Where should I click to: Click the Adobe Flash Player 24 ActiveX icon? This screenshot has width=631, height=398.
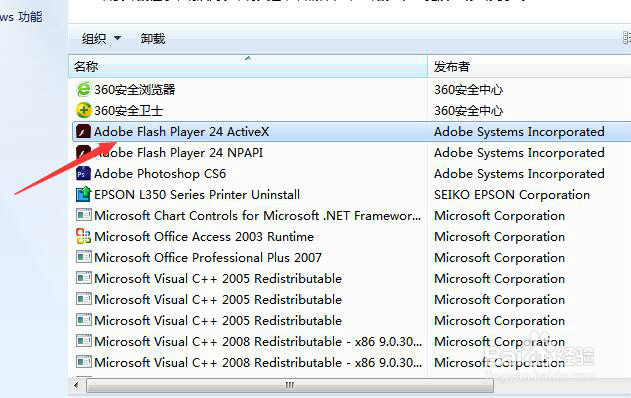pyautogui.click(x=84, y=131)
